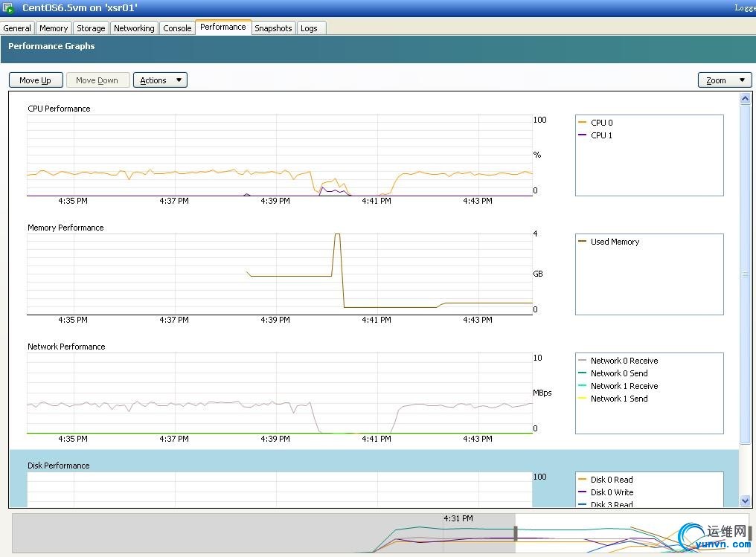
Task: Expand the Actions dropdown
Action: [160, 80]
